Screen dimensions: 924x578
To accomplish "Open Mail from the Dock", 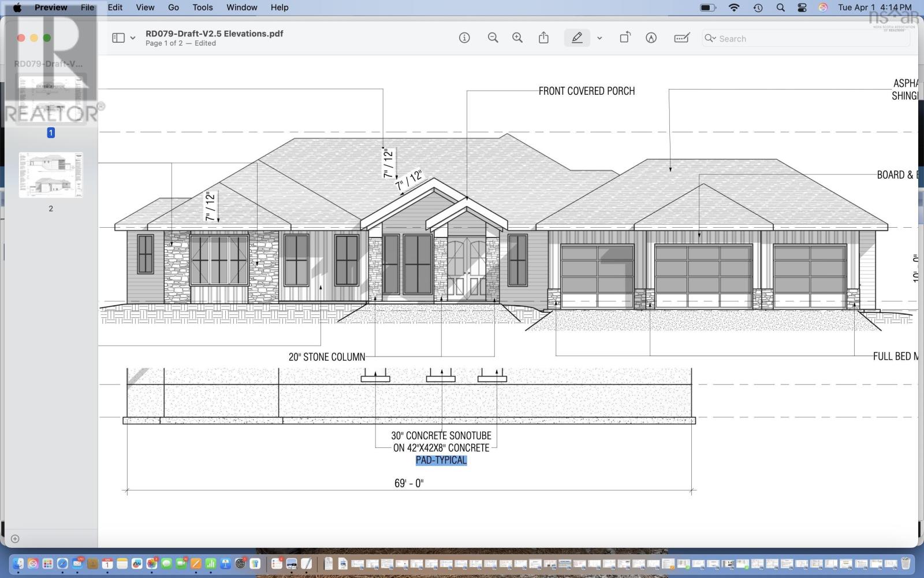I will tap(77, 563).
